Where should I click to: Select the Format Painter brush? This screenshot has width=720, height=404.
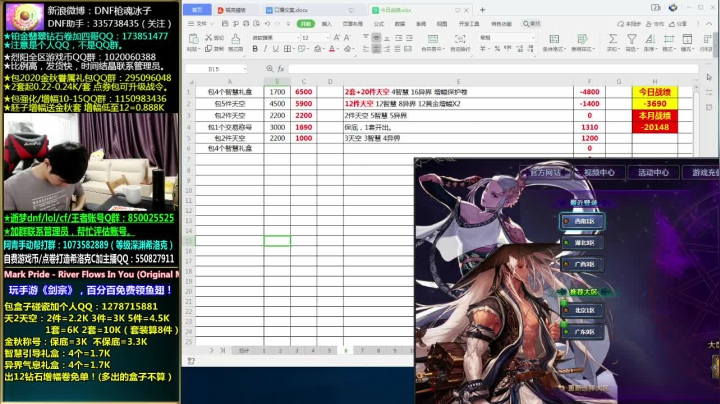[235, 39]
